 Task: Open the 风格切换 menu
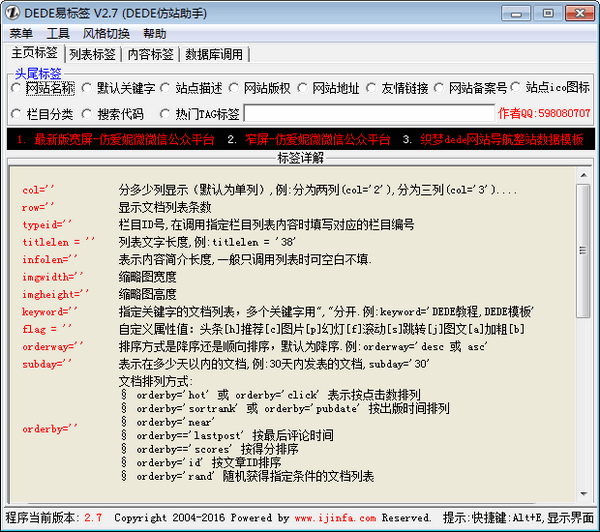point(106,34)
